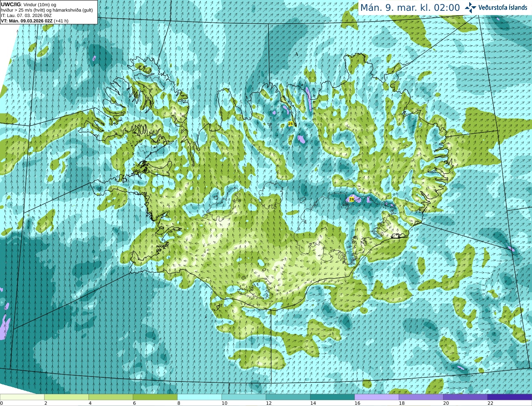Screen dimensions: 532x406
Task: Click the legend scale value 2
Action: pyautogui.click(x=46, y=403)
